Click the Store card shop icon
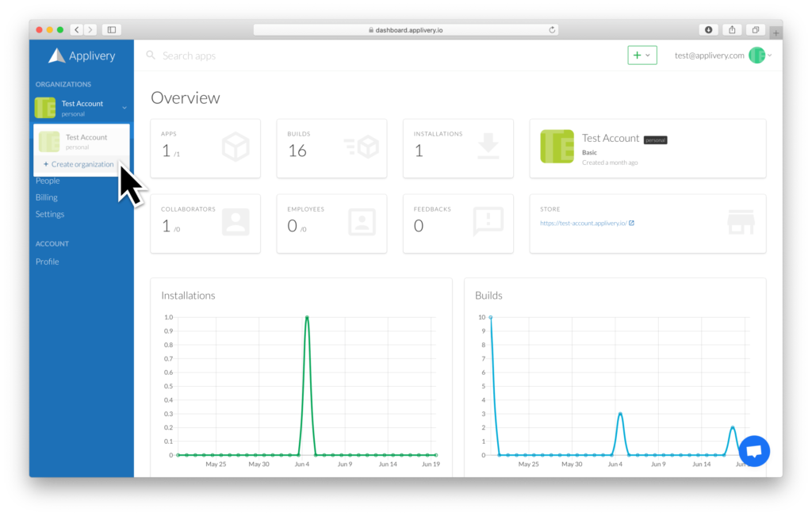 (741, 222)
